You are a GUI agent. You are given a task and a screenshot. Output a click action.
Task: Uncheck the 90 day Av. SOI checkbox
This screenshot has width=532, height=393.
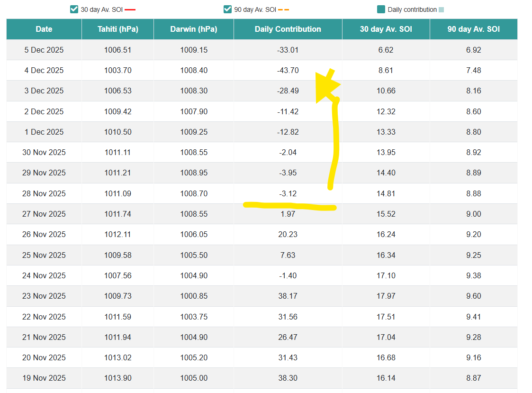(x=227, y=9)
